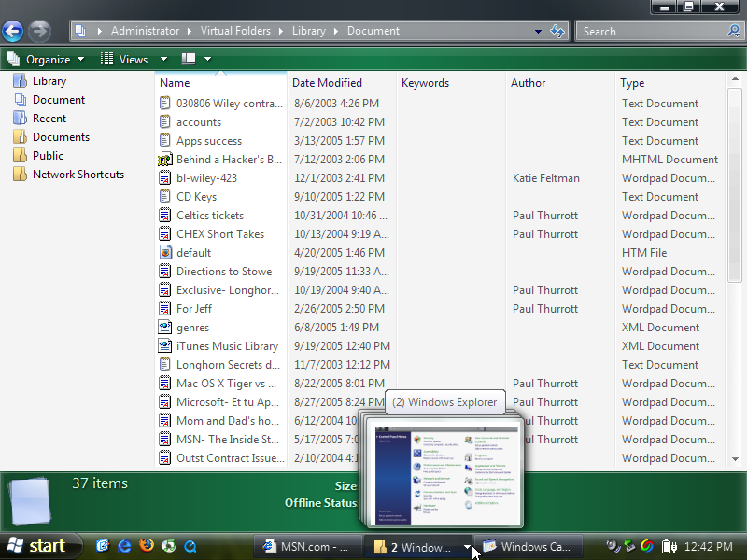The height and width of the screenshot is (560, 747).
Task: Select the 'genres' XML file icon
Action: tap(165, 328)
